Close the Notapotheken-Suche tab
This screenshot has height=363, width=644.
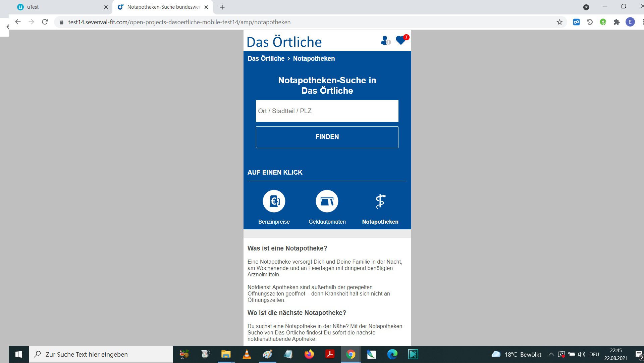click(x=206, y=7)
